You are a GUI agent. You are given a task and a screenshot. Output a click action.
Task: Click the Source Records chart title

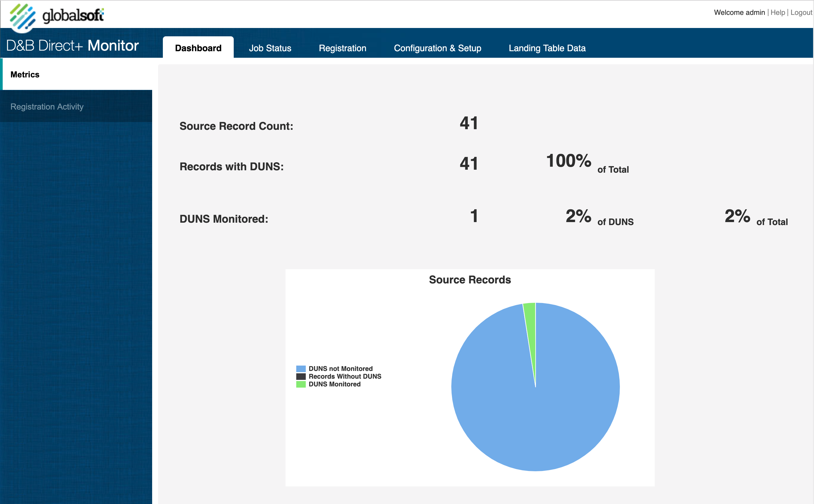(470, 280)
